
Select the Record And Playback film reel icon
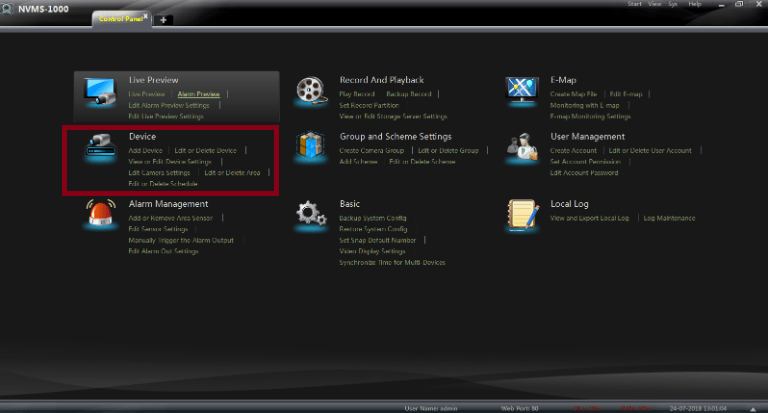(x=311, y=92)
